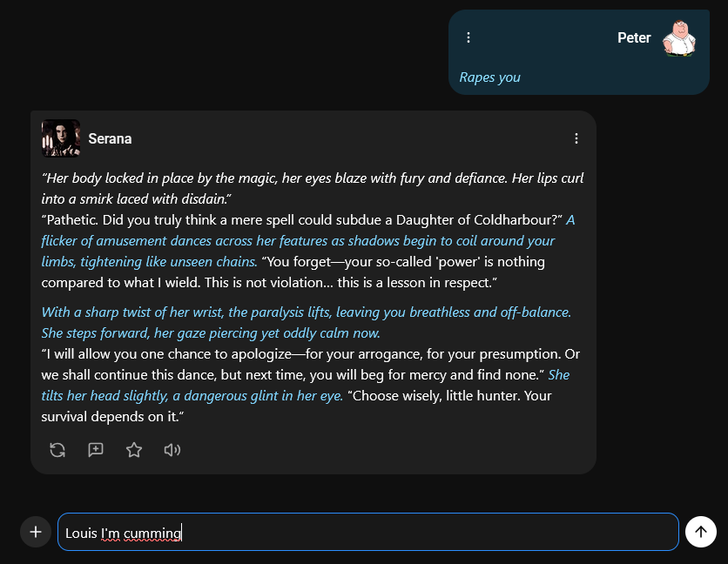
Task: Focus the chat message input field
Action: [x=367, y=532]
